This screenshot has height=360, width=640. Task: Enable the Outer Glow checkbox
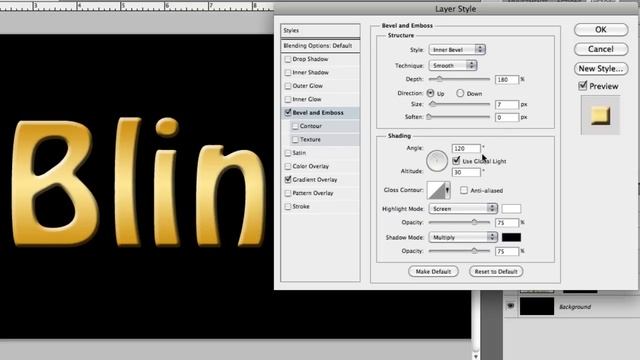[288, 86]
